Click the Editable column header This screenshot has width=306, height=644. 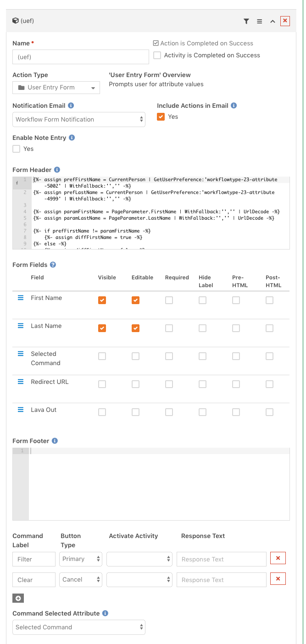click(142, 278)
